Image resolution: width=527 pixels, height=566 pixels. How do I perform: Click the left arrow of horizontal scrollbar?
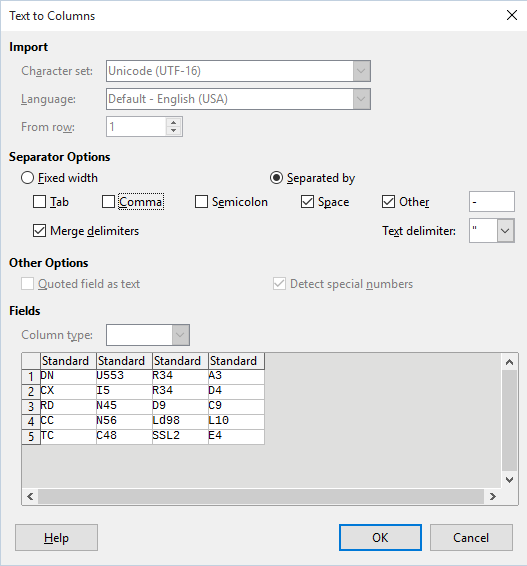point(30,496)
